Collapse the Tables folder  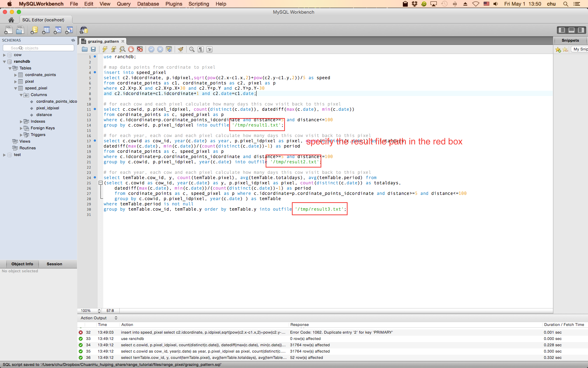10,68
